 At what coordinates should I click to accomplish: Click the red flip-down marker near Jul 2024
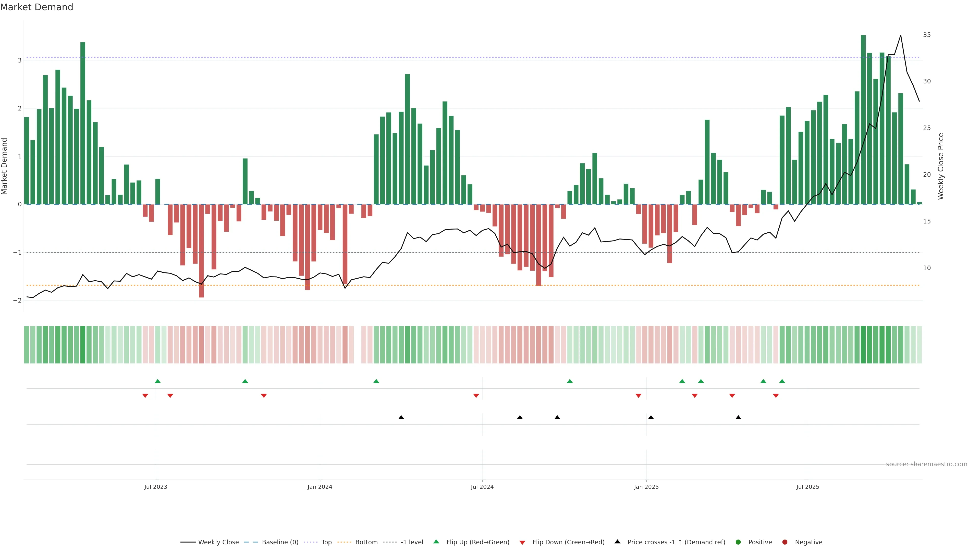click(476, 396)
